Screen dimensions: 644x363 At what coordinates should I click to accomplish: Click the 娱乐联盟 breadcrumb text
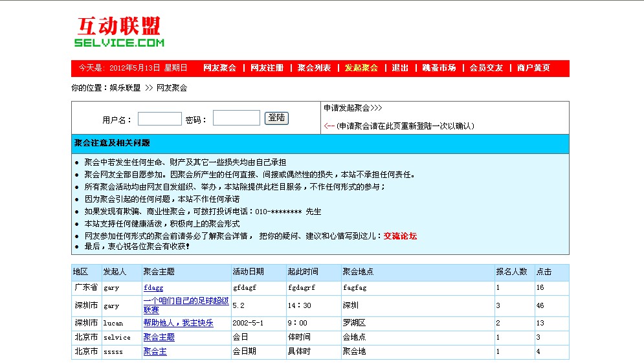coord(125,88)
